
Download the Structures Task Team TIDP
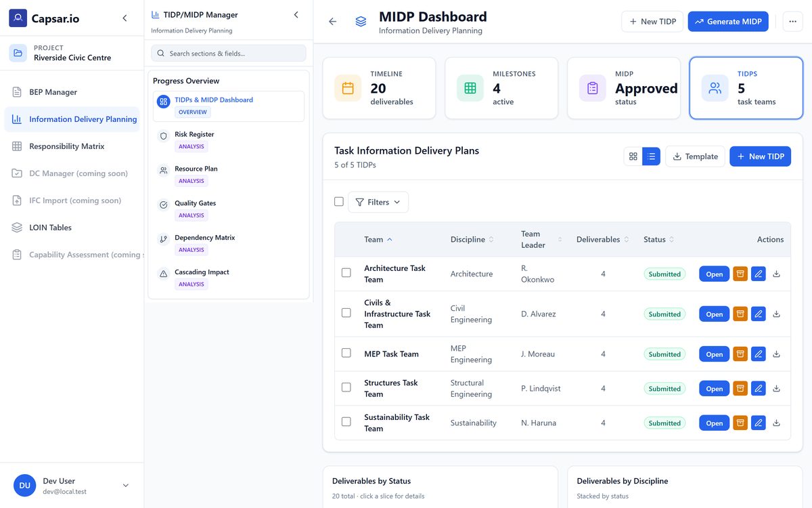pyautogui.click(x=777, y=388)
